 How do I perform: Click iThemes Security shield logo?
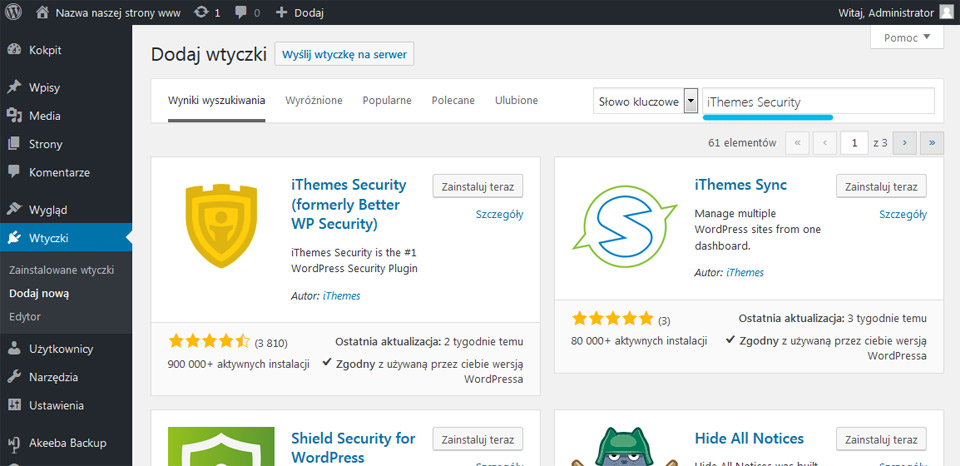click(221, 225)
